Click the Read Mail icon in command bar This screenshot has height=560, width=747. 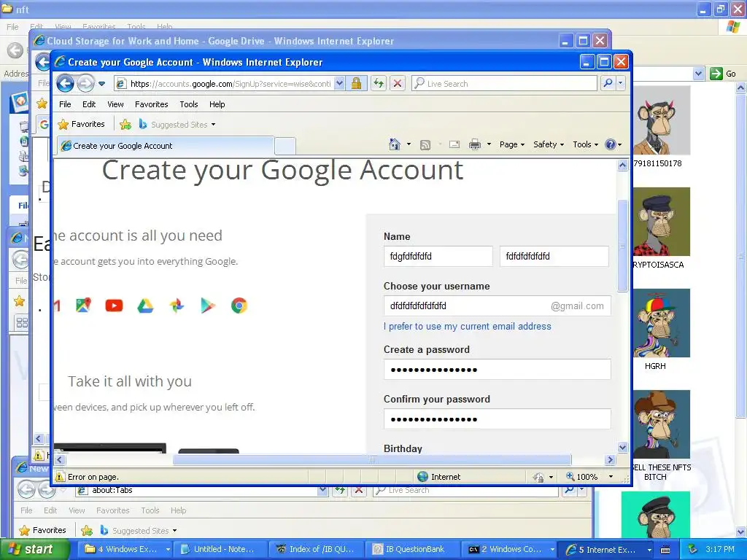[x=454, y=144]
